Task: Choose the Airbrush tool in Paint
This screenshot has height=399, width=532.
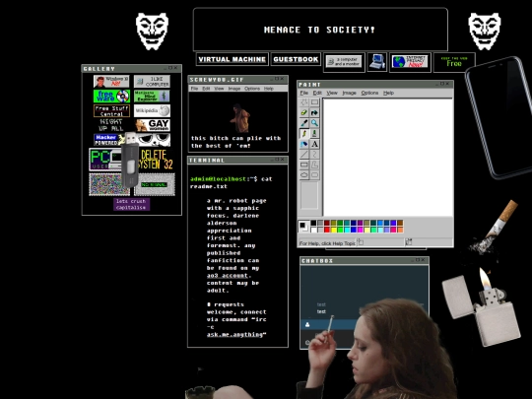Action: point(304,144)
